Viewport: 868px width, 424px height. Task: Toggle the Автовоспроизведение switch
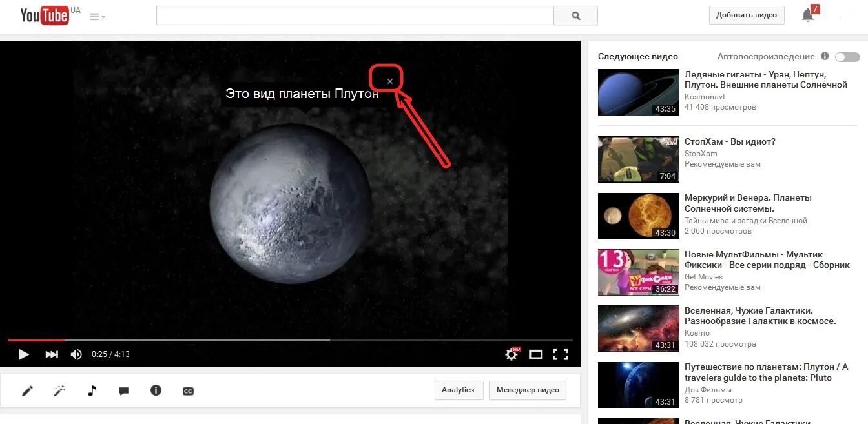[847, 57]
